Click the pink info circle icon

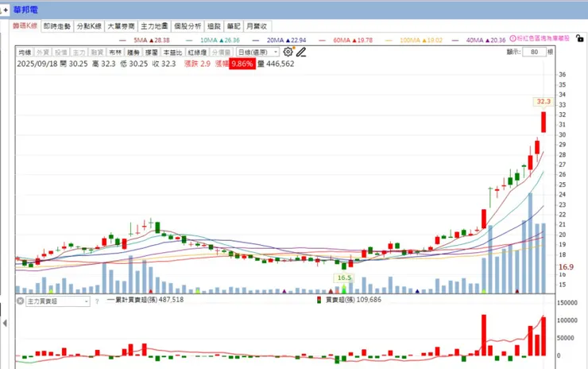(x=513, y=38)
